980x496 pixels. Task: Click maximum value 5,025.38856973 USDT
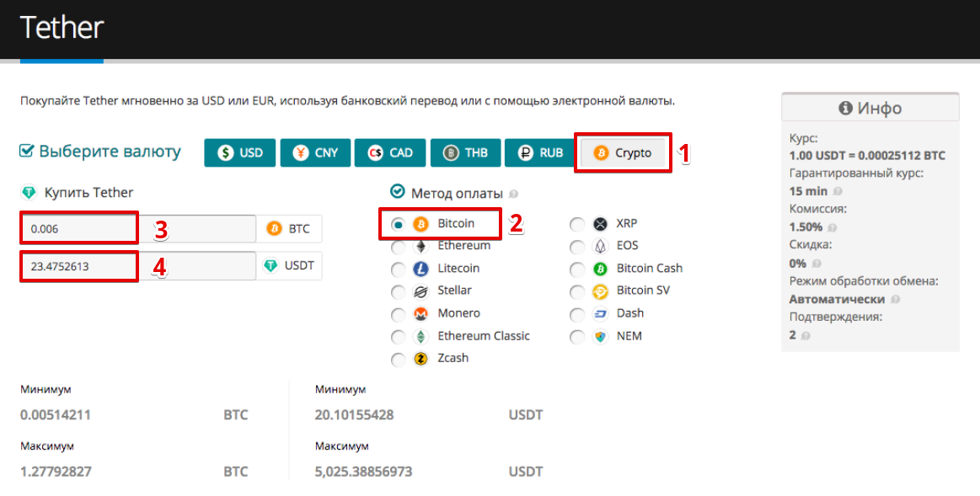pyautogui.click(x=364, y=472)
